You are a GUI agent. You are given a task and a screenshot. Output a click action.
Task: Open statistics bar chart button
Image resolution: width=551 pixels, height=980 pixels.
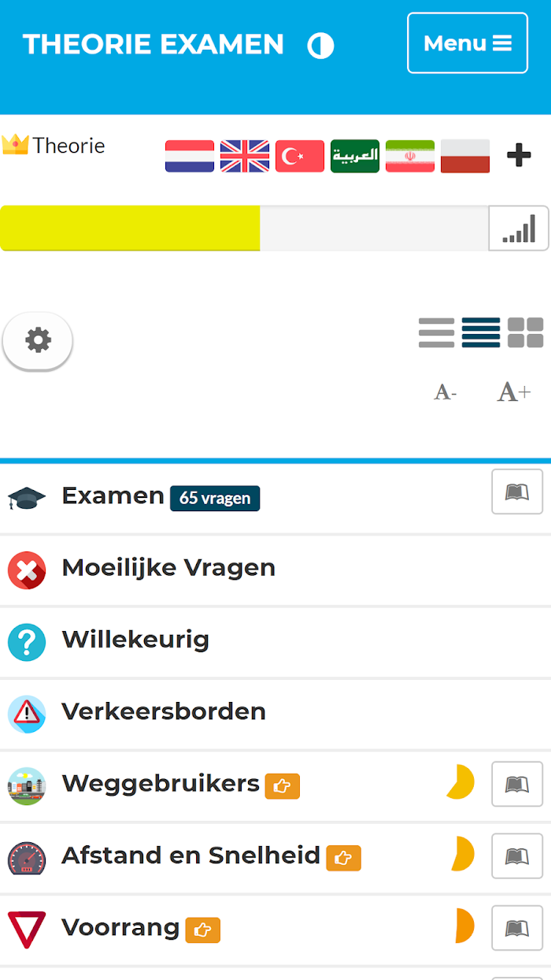[x=519, y=228]
